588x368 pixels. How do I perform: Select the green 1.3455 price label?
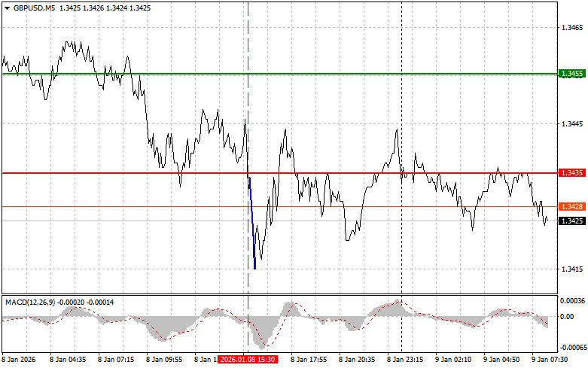572,74
